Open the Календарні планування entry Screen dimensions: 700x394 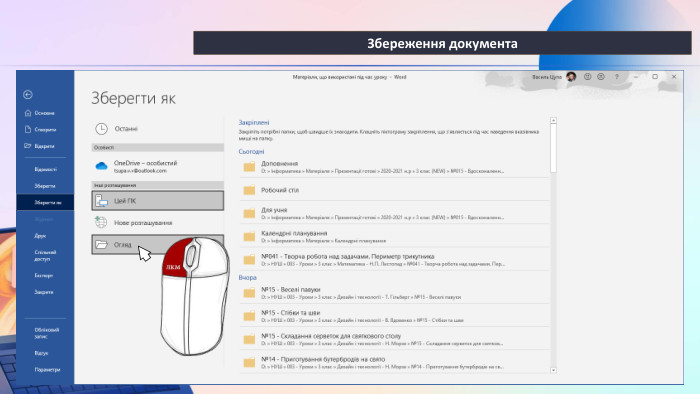[x=395, y=236]
